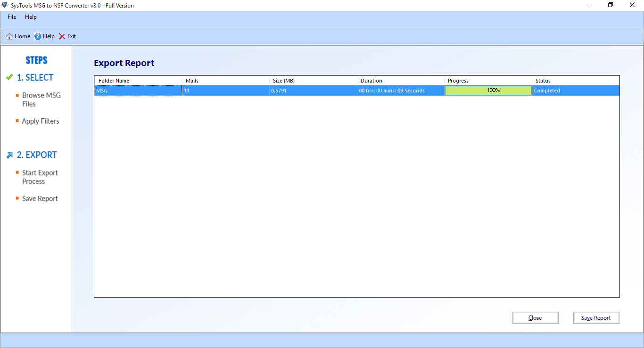Sort by Progress column header
Screen dimensions: 644x348
[x=488, y=81]
